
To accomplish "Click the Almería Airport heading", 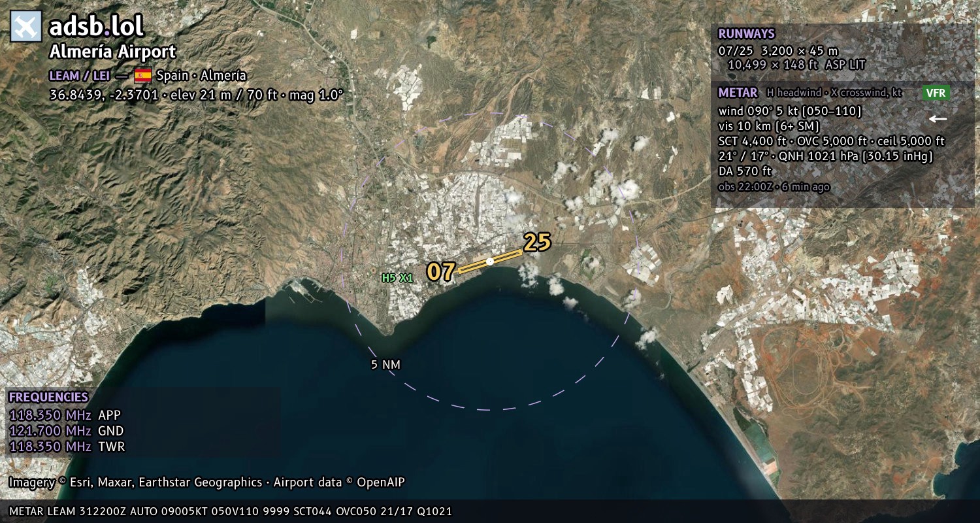I will click(112, 52).
